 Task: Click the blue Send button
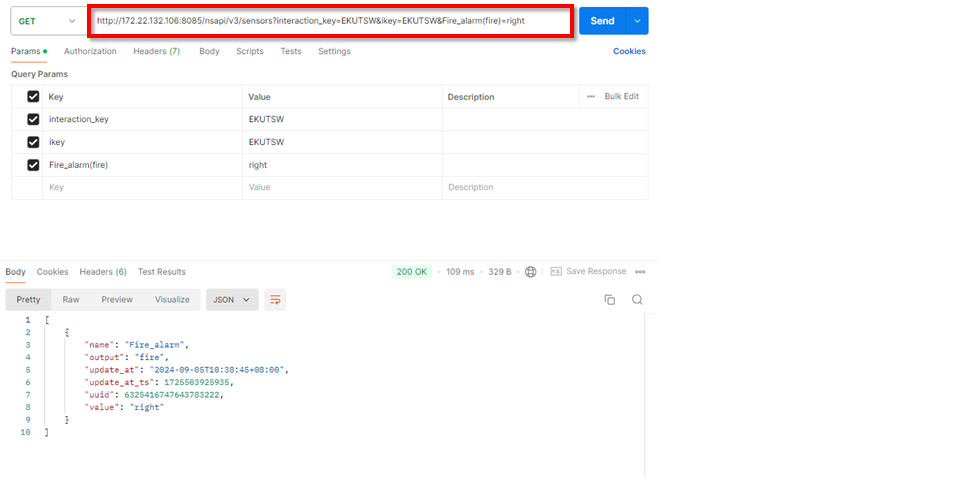(x=602, y=21)
